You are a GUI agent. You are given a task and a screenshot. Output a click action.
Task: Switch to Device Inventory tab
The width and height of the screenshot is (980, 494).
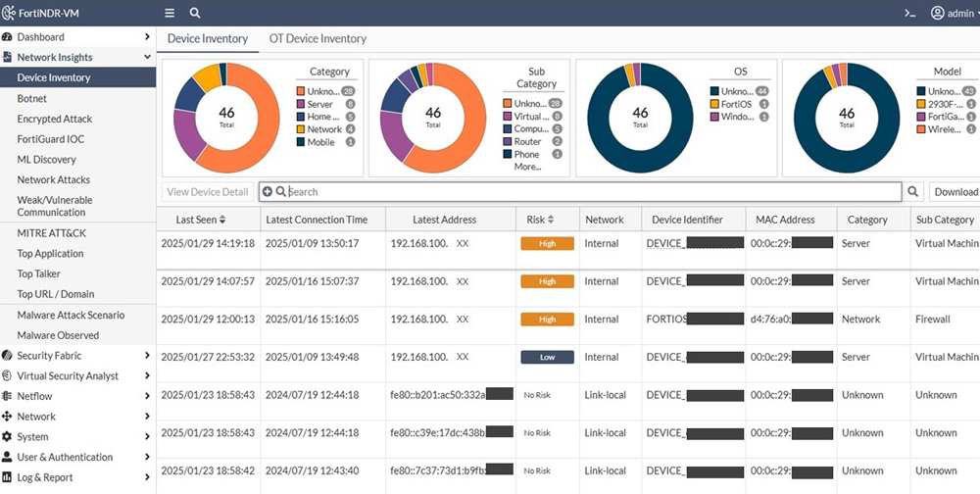tap(208, 39)
